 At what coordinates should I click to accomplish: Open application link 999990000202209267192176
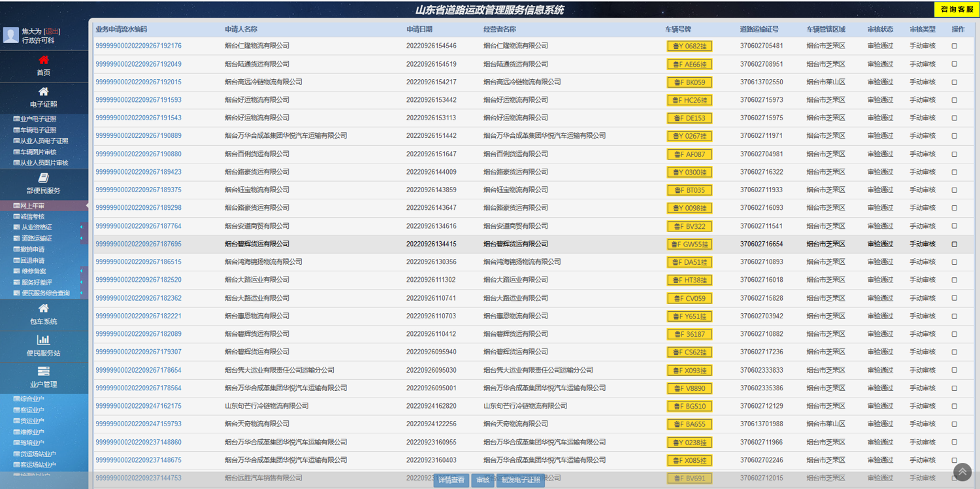[139, 46]
